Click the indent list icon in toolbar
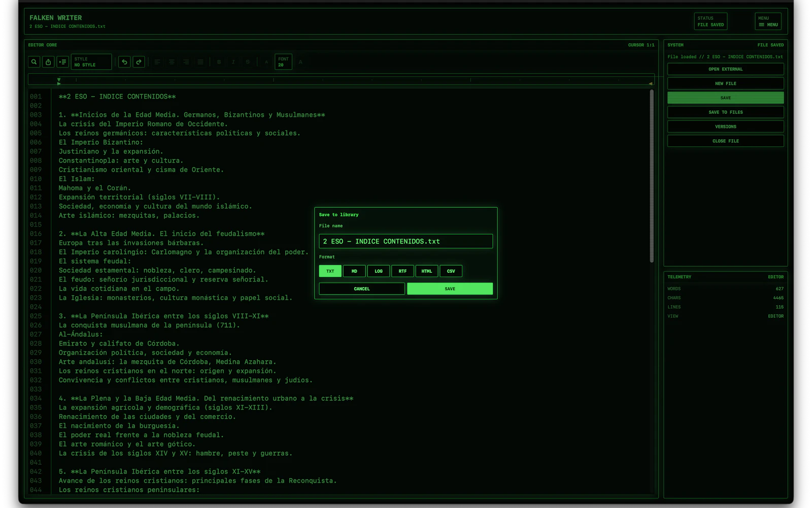Viewport: 812px width, 508px height. point(62,62)
